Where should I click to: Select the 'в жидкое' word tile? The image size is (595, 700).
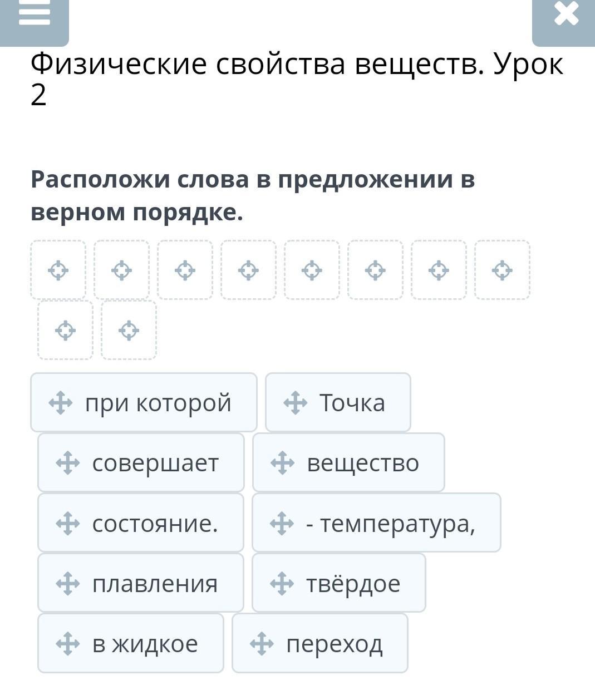coord(131,643)
